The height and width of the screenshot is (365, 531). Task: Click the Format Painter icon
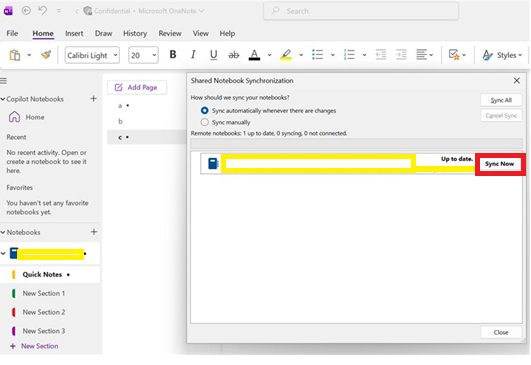(46, 55)
